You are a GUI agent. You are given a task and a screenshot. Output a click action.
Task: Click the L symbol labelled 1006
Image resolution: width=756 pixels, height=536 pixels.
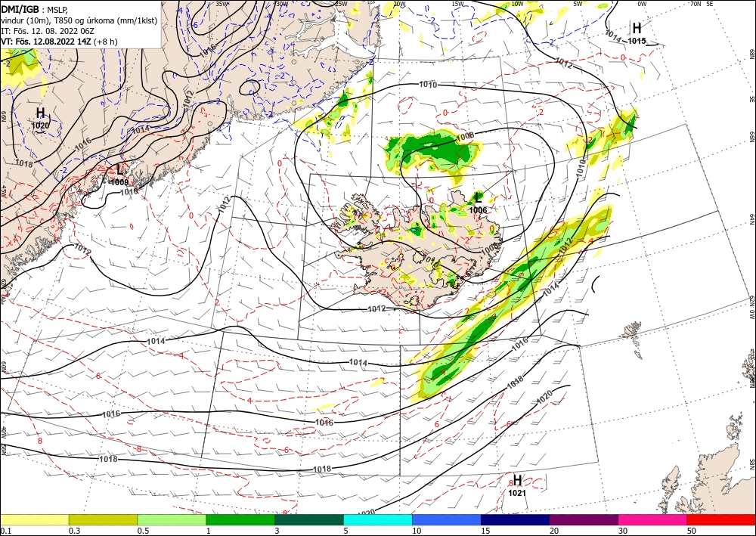point(478,197)
